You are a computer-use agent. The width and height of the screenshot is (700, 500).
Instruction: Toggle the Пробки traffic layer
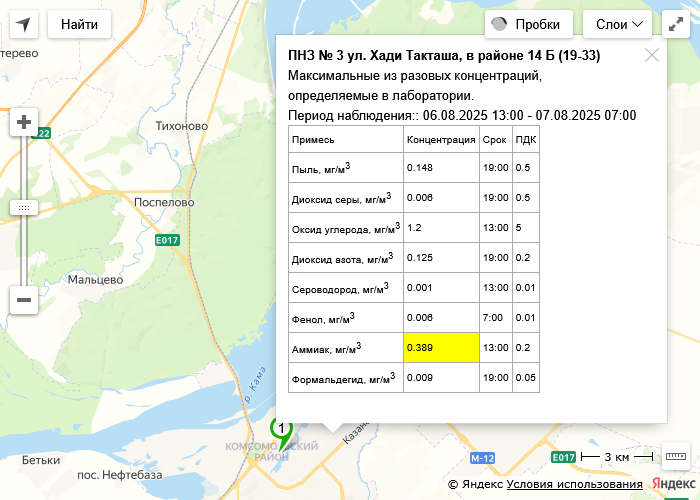pos(528,24)
